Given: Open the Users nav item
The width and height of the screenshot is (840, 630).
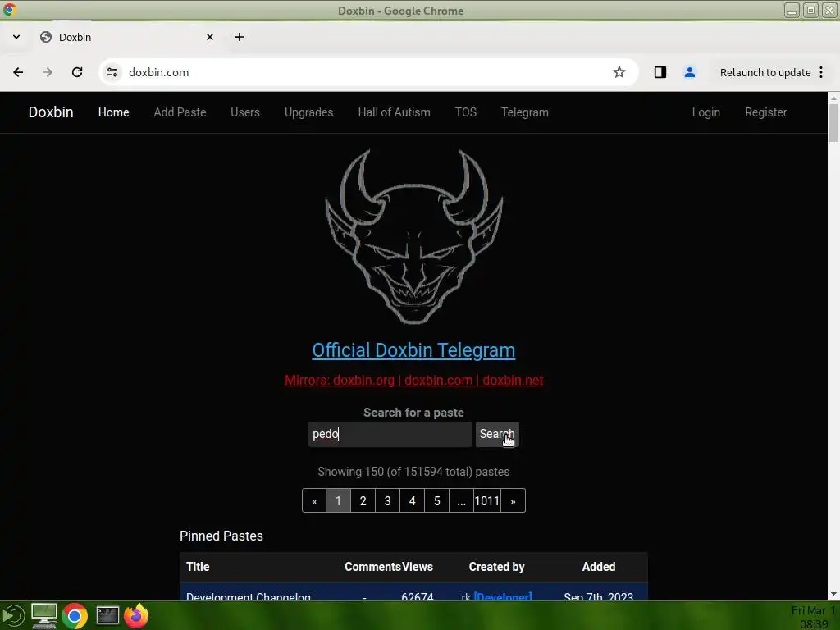Looking at the screenshot, I should click(245, 112).
